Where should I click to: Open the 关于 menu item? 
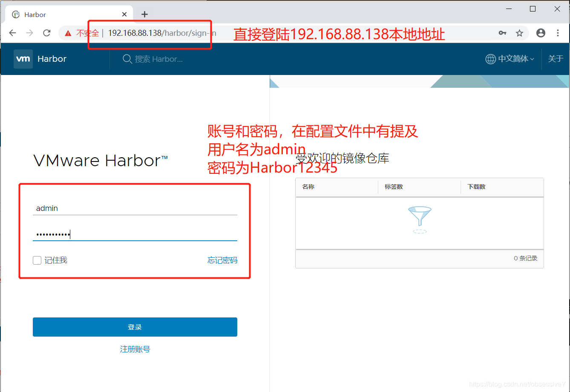556,59
